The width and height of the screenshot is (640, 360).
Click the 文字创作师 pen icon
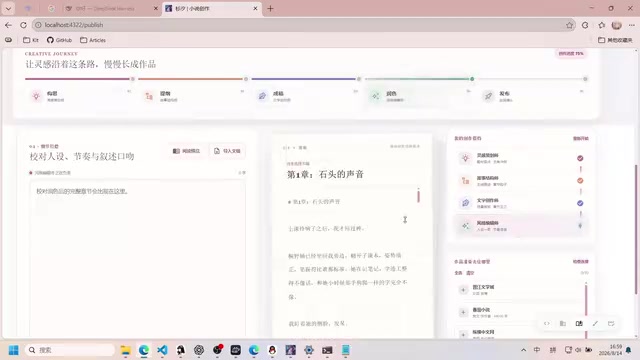[465, 203]
